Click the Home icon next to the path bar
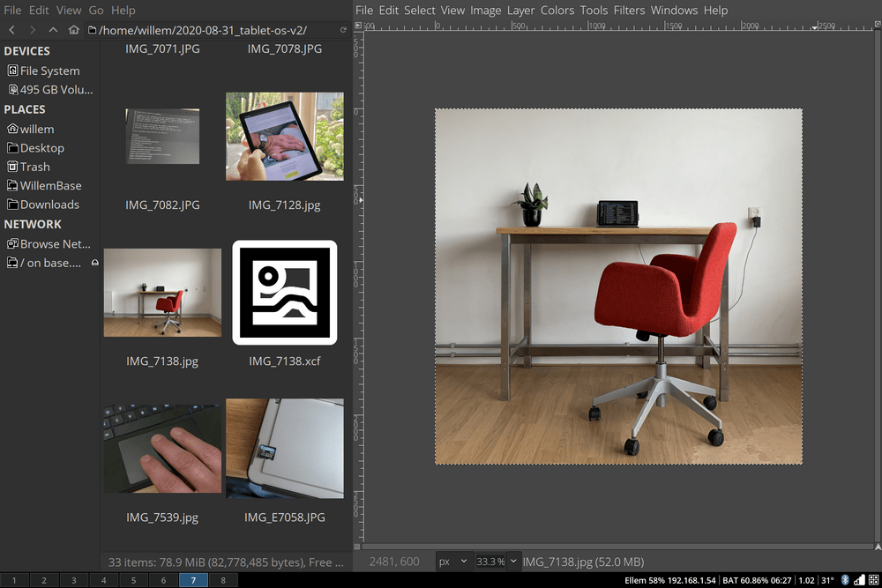 tap(74, 29)
